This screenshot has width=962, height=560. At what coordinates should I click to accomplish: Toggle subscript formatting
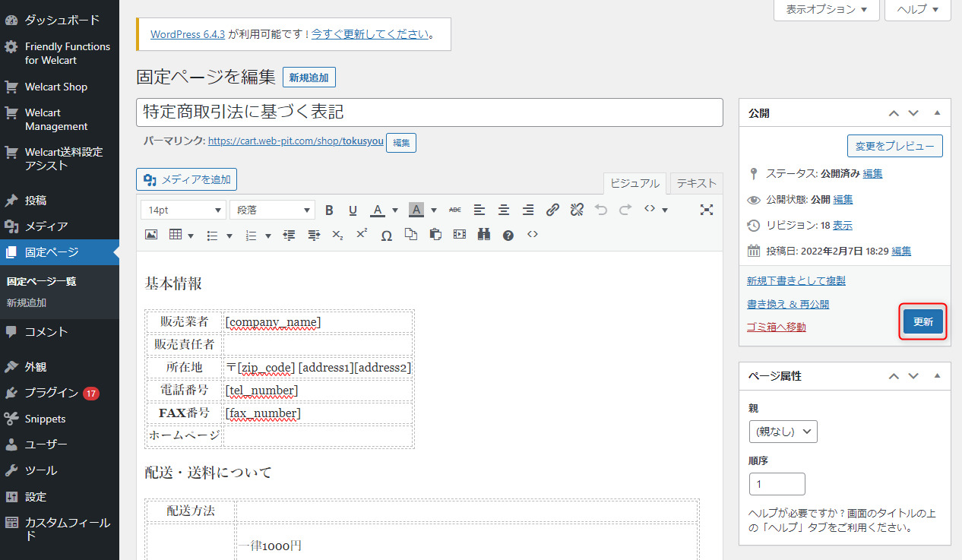337,236
